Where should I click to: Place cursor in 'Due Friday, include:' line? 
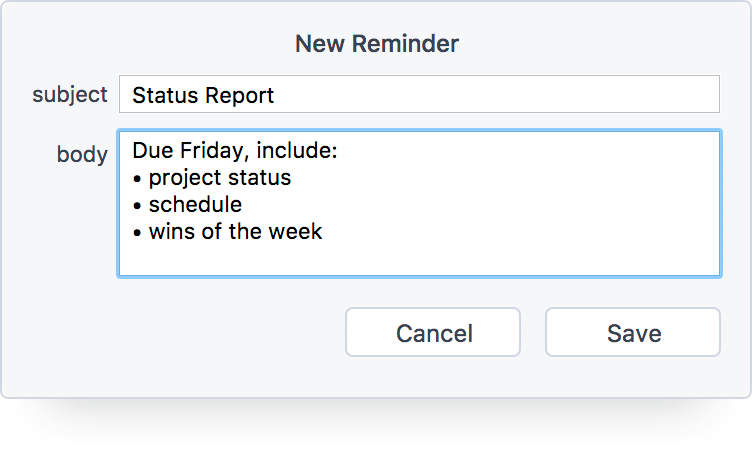(x=235, y=150)
